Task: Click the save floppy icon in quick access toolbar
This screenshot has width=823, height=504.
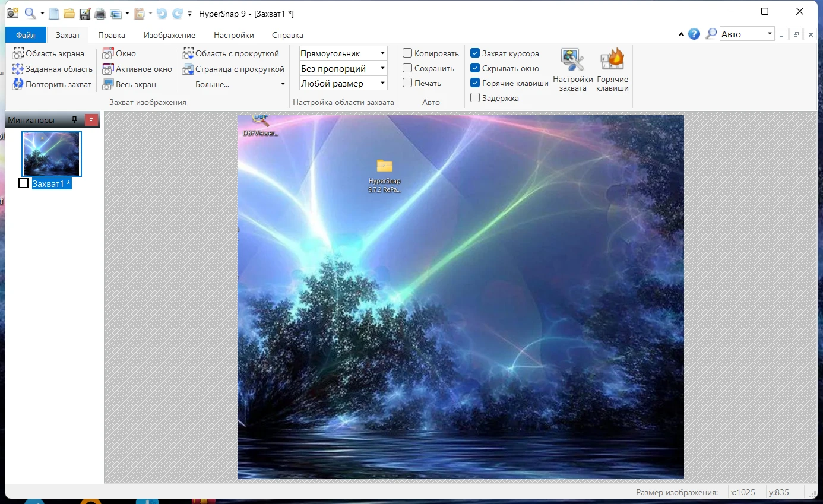Action: [x=85, y=13]
